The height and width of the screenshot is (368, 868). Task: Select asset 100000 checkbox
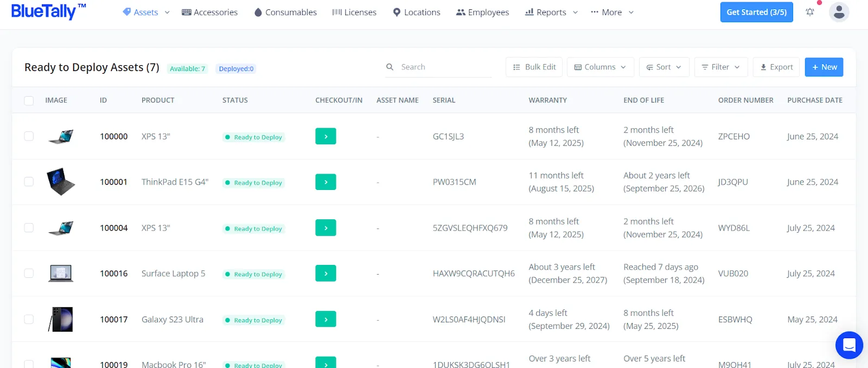tap(29, 136)
